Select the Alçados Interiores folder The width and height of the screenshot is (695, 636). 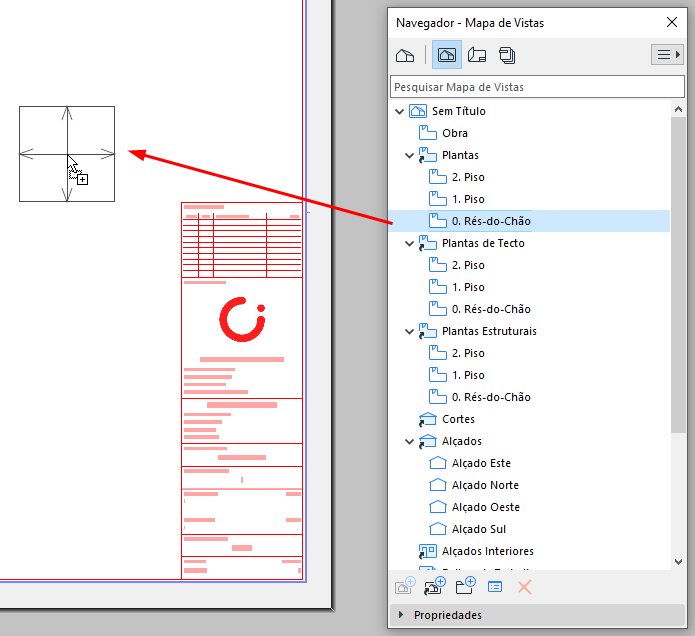click(488, 551)
